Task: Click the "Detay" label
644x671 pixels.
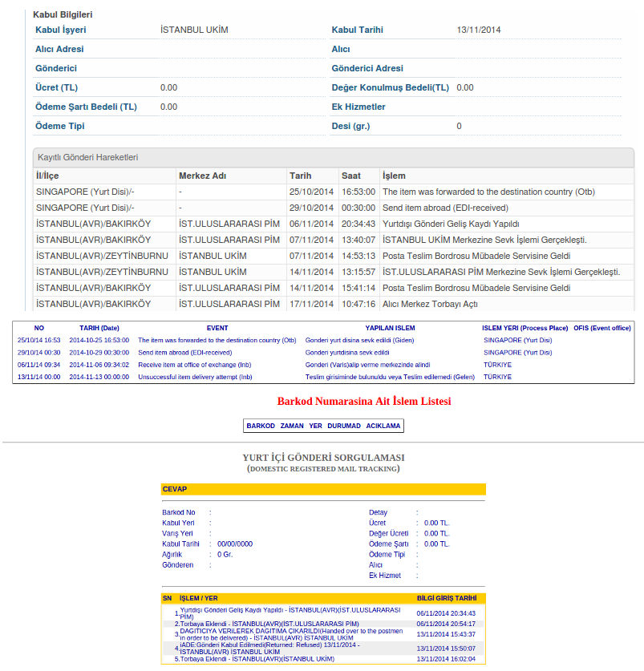Action: tap(378, 512)
